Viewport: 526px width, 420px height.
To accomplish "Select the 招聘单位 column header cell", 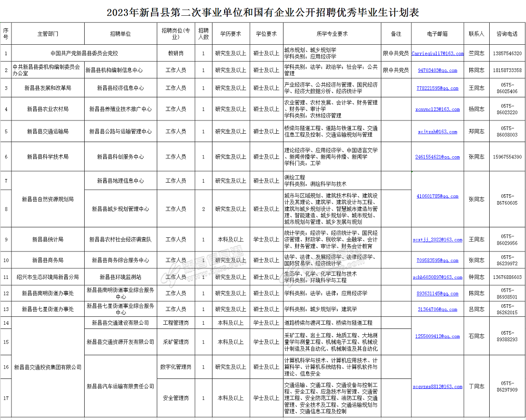I will (x=120, y=34).
